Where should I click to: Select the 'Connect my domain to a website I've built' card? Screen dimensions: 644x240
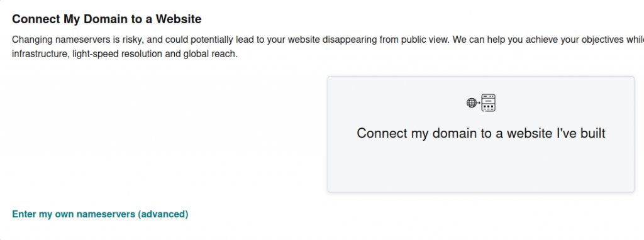click(481, 134)
